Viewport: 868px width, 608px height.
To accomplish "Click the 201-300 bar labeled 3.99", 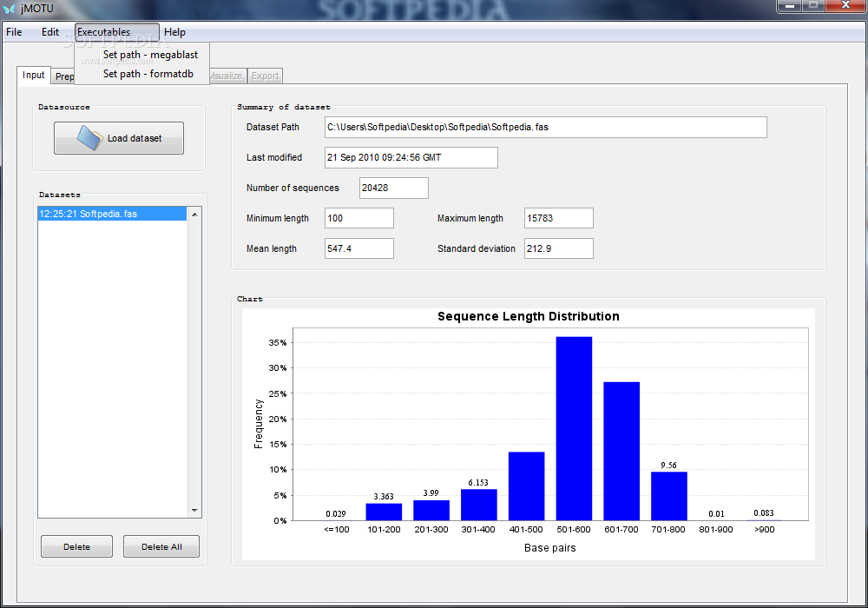I will [x=431, y=511].
